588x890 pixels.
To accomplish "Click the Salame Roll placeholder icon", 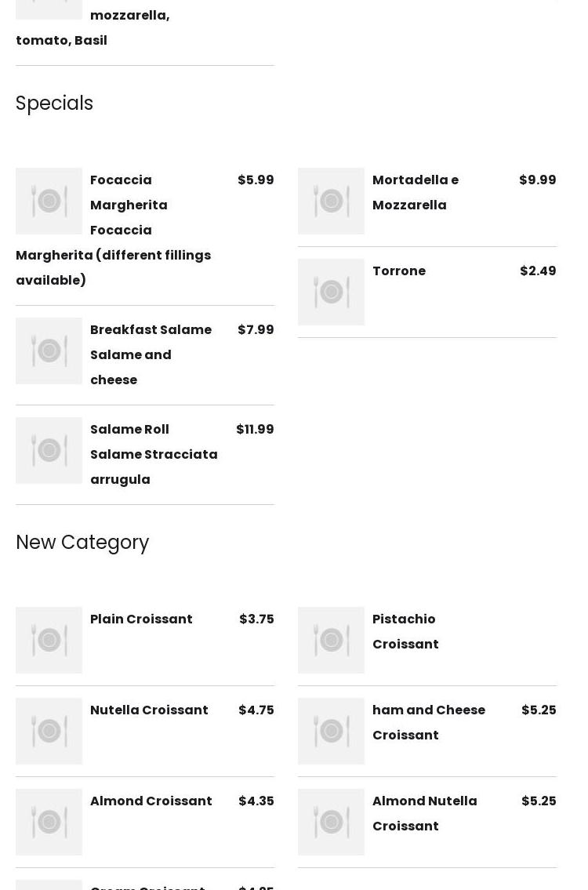I will (x=49, y=450).
